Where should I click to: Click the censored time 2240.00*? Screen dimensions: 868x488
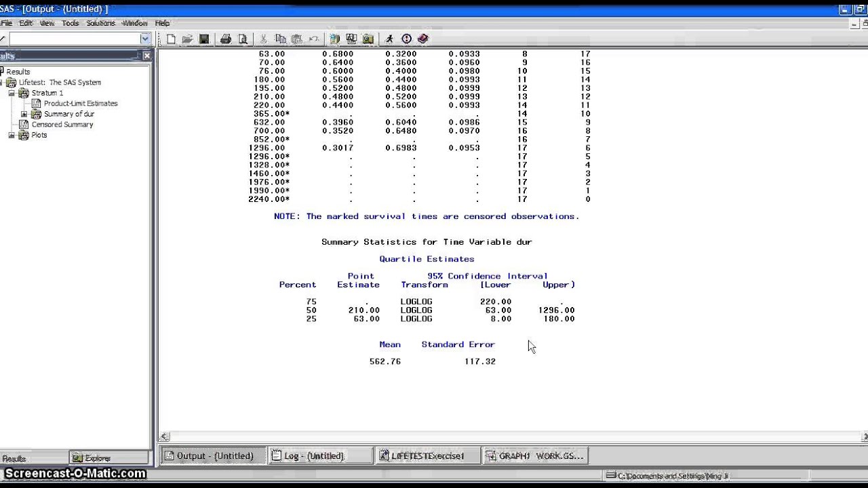269,199
